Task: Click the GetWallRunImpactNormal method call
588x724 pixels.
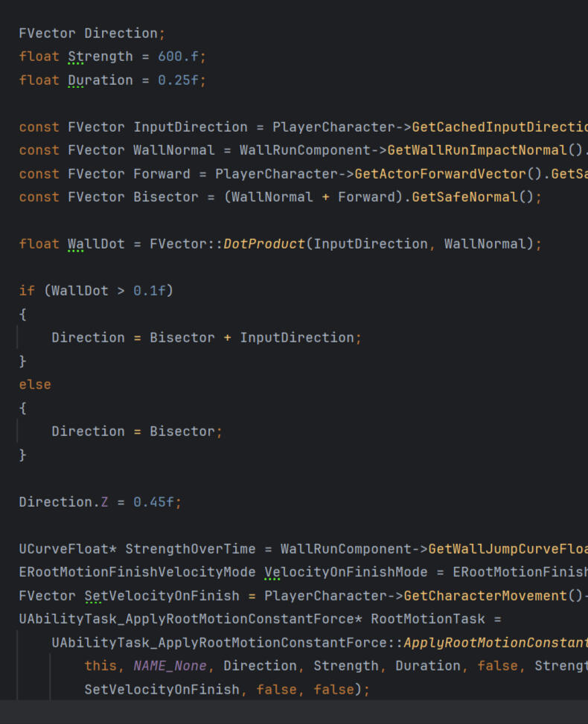Action: pyautogui.click(x=477, y=150)
